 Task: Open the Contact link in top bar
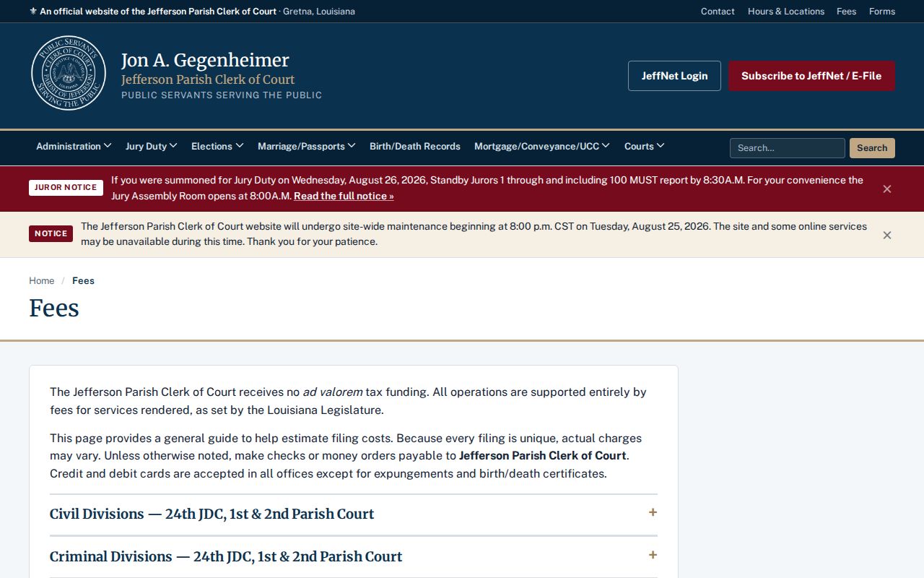[718, 12]
